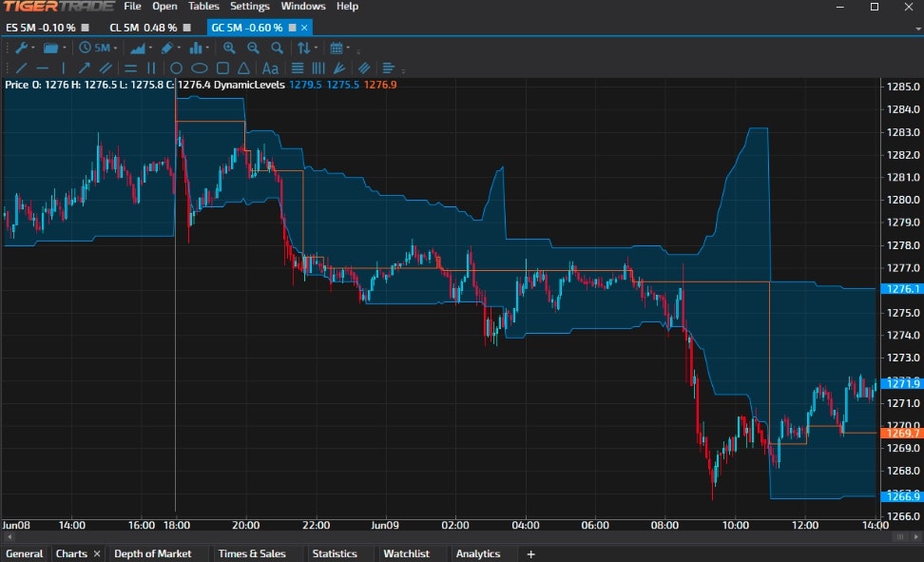The height and width of the screenshot is (562, 924).
Task: Toggle the magnifier zoom selection mode
Action: pos(276,48)
